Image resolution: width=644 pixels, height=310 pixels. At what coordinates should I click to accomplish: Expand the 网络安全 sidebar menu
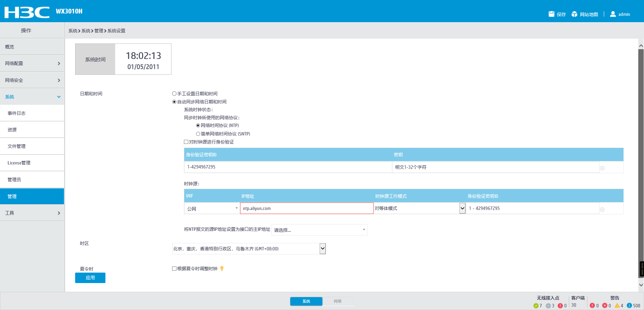pos(32,80)
